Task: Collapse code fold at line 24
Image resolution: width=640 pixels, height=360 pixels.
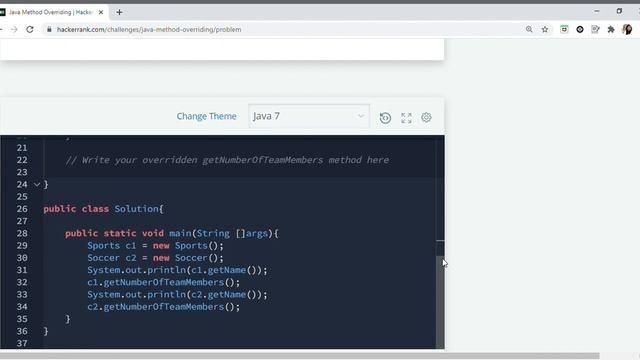Action: pyautogui.click(x=37, y=184)
